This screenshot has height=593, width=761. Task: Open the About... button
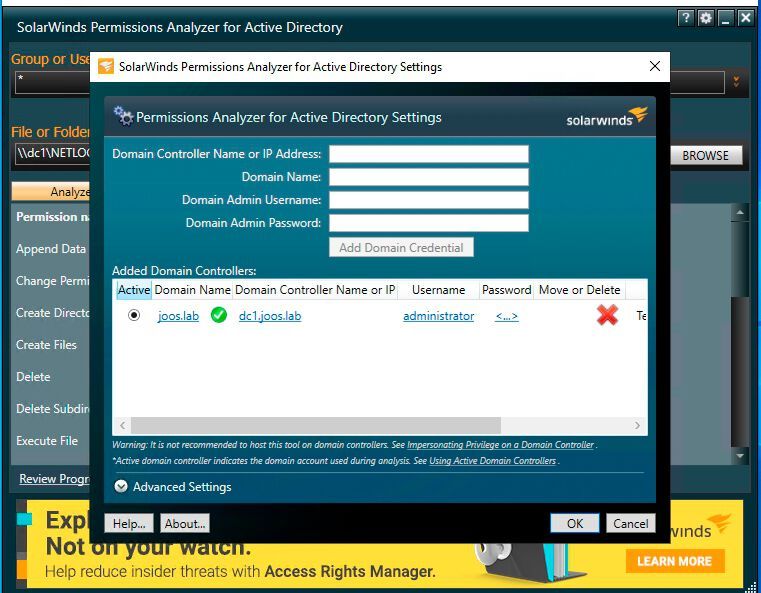pos(185,524)
